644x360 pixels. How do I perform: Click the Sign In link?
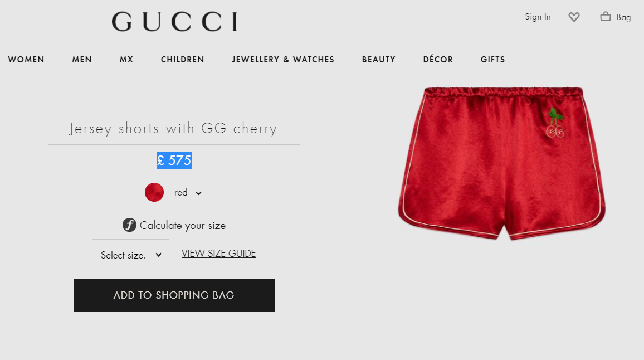coord(538,17)
